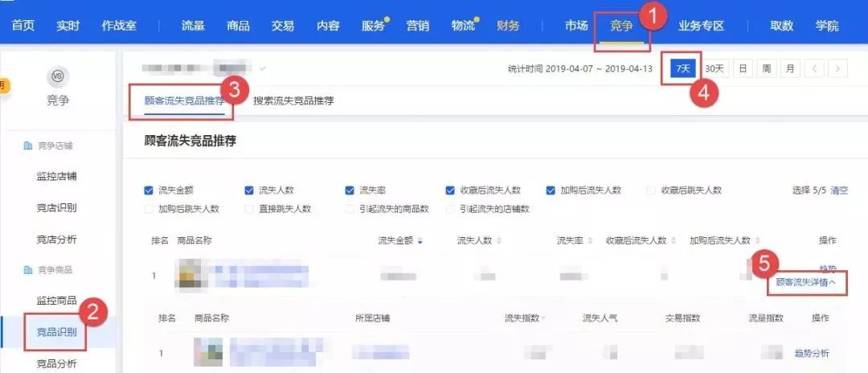Open 竞店识别 in sidebar

[56, 208]
